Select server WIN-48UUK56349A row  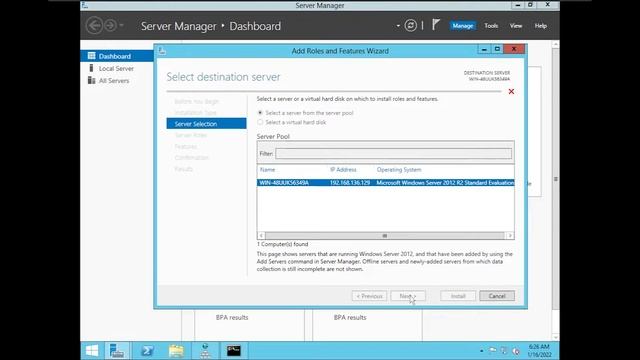coord(386,182)
